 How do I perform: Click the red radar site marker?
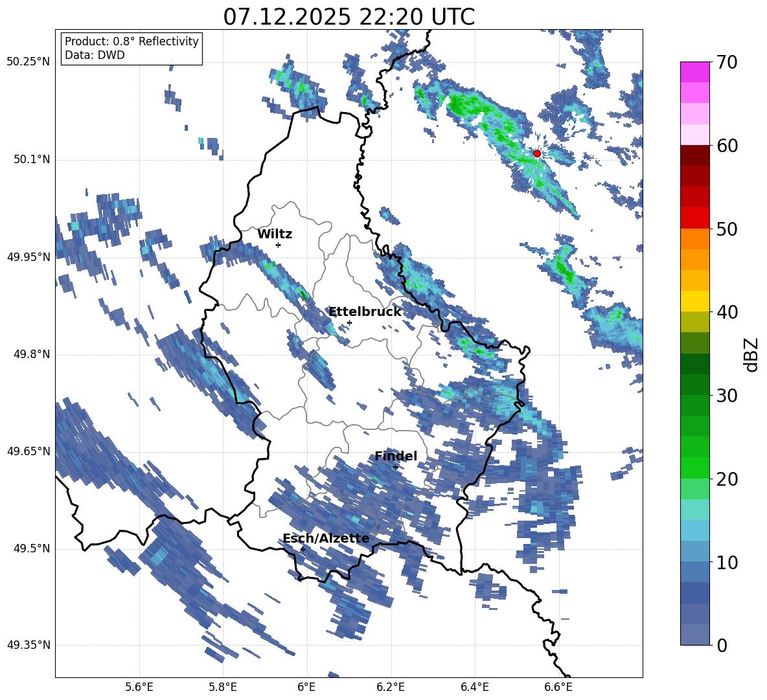coord(537,153)
